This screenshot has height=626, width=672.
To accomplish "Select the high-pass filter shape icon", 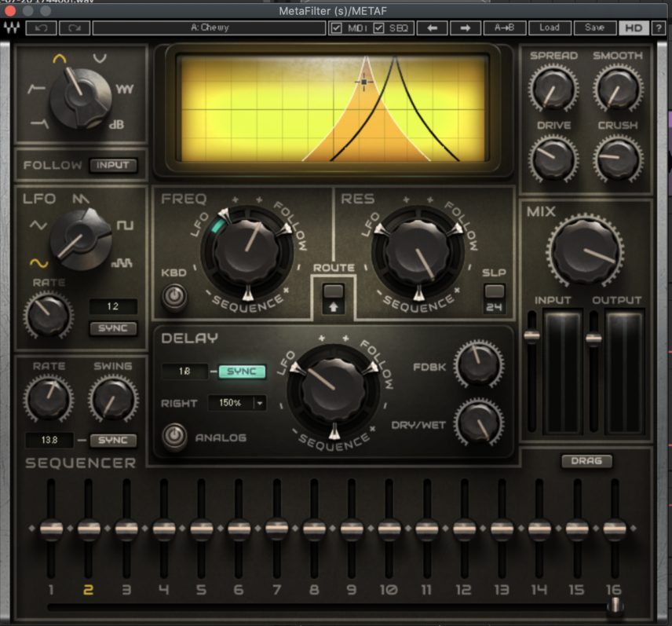I will (x=36, y=89).
